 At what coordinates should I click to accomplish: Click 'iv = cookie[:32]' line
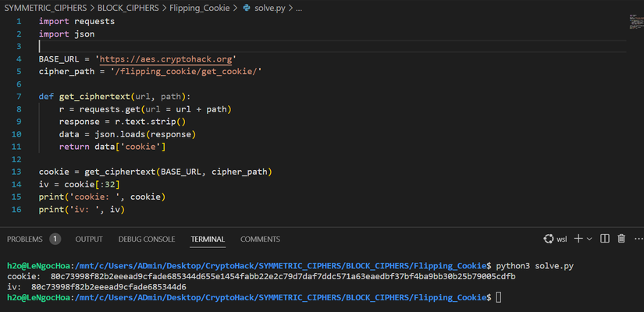pyautogui.click(x=80, y=184)
